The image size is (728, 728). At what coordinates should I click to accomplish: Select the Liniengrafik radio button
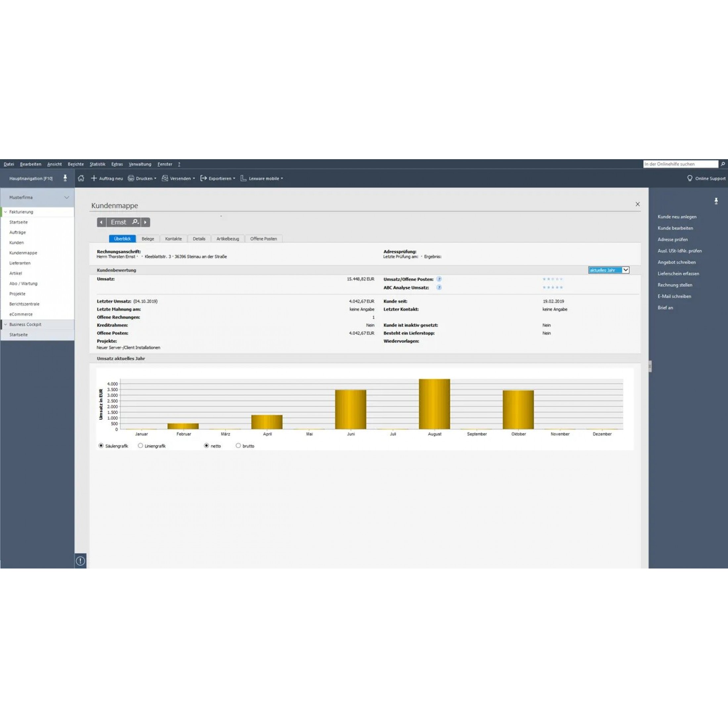(141, 445)
